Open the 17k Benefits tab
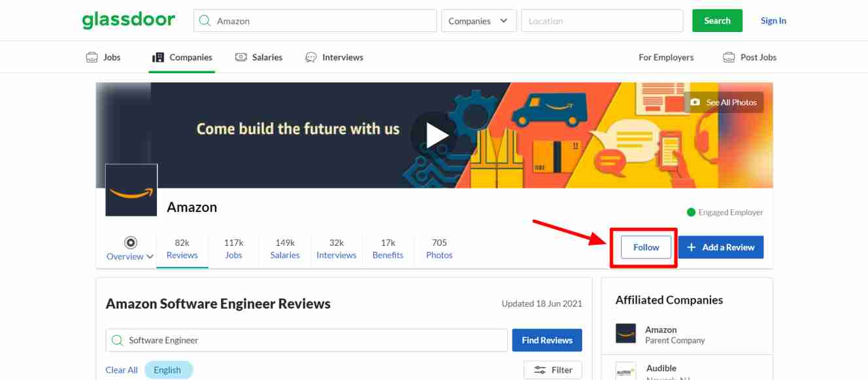The height and width of the screenshot is (380, 868). click(x=388, y=249)
